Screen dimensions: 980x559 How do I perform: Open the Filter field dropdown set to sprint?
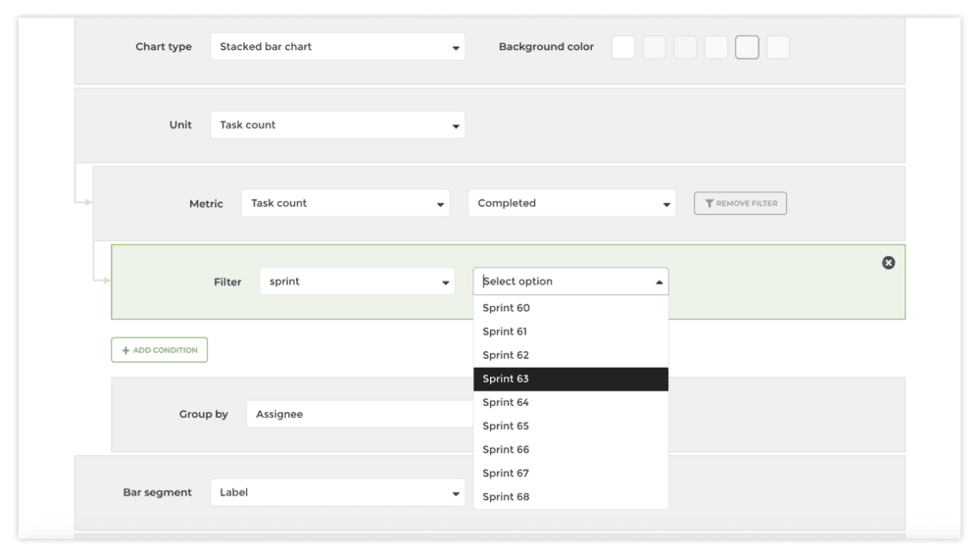pyautogui.click(x=357, y=281)
